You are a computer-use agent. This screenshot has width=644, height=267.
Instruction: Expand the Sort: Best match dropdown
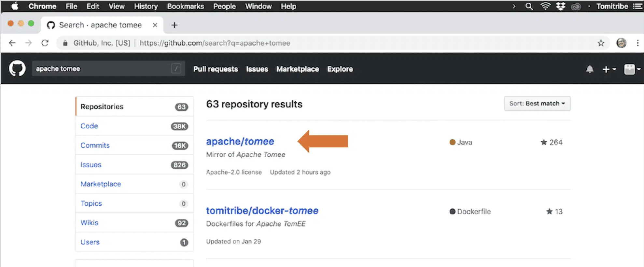pyautogui.click(x=537, y=104)
